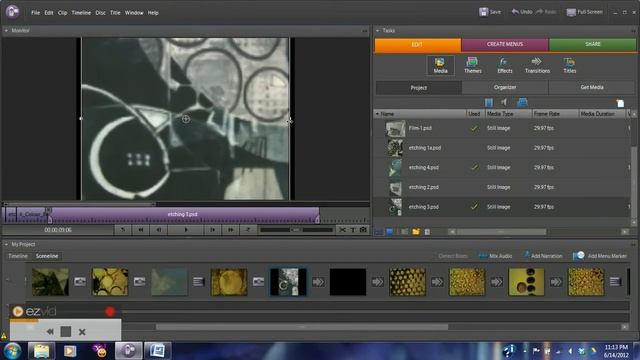Select the Project button
This screenshot has width=640, height=360.
click(x=419, y=88)
